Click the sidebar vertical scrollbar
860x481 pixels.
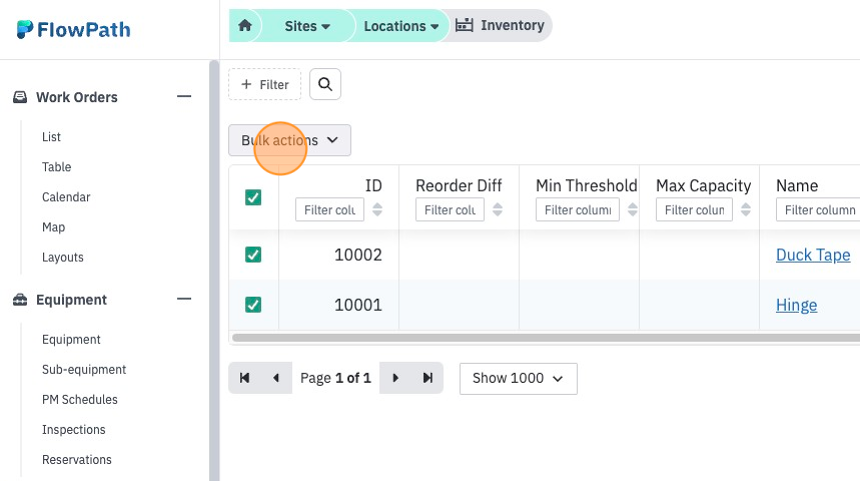pyautogui.click(x=214, y=271)
